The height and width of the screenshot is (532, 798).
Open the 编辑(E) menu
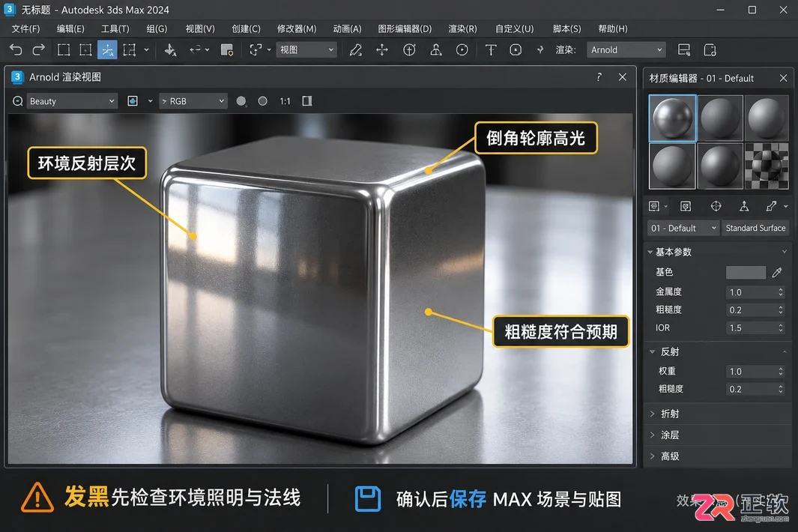(x=70, y=29)
